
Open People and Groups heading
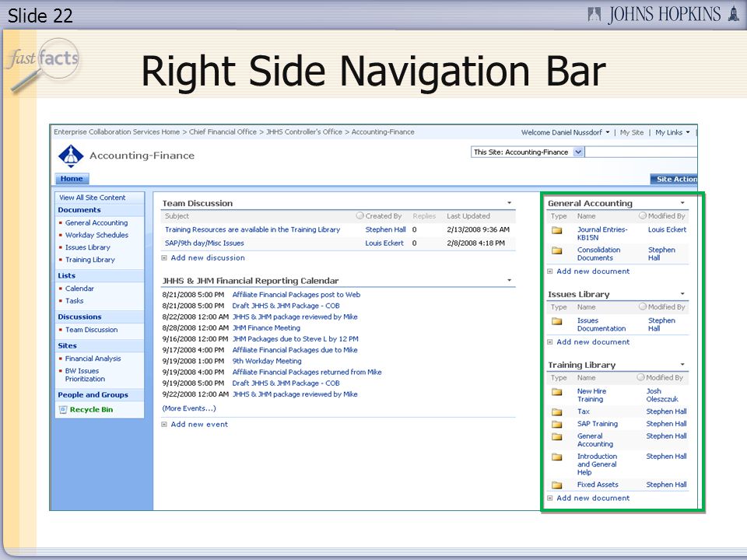[93, 395]
